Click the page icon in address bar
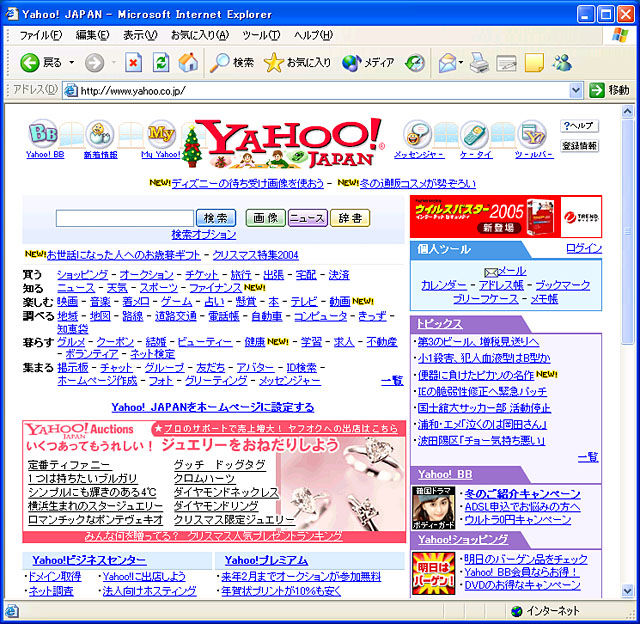The width and height of the screenshot is (640, 624). (71, 90)
